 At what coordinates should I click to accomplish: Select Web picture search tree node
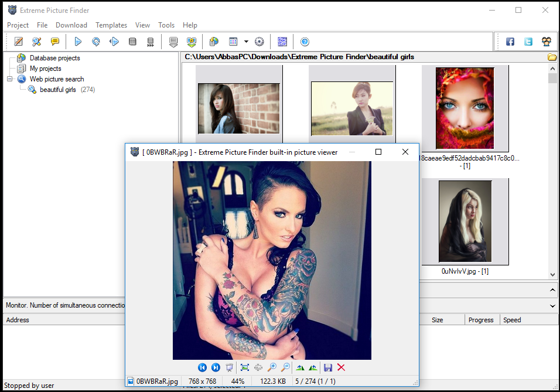[x=57, y=79]
